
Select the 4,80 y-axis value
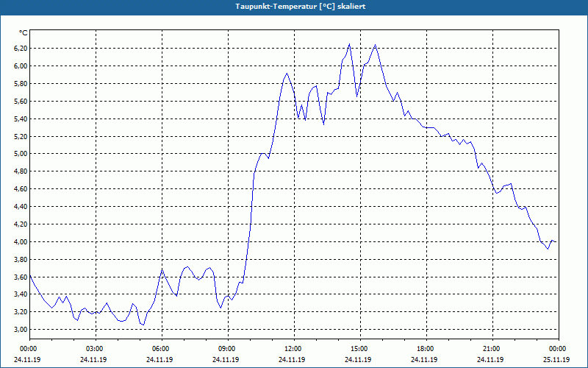tap(21, 171)
